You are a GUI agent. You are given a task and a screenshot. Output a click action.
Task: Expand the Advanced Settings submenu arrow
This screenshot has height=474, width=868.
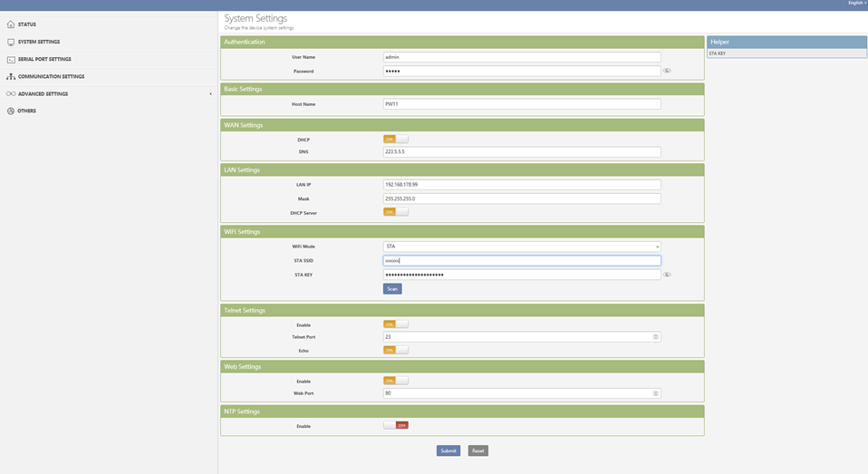click(x=210, y=94)
